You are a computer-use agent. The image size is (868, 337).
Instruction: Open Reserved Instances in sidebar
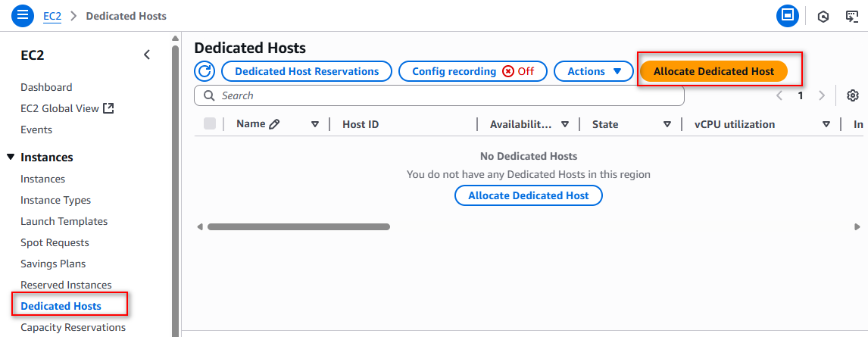pos(66,285)
